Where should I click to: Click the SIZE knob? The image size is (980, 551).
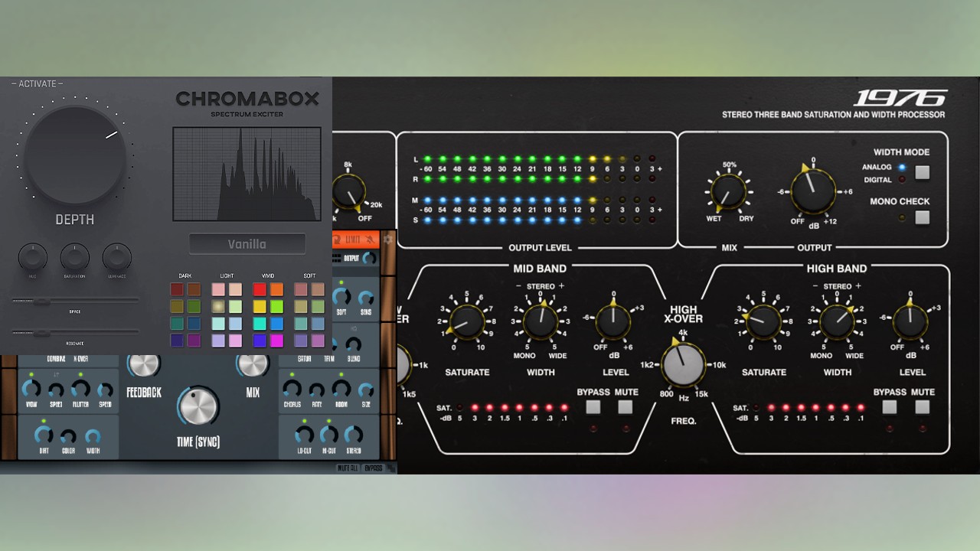click(x=366, y=390)
